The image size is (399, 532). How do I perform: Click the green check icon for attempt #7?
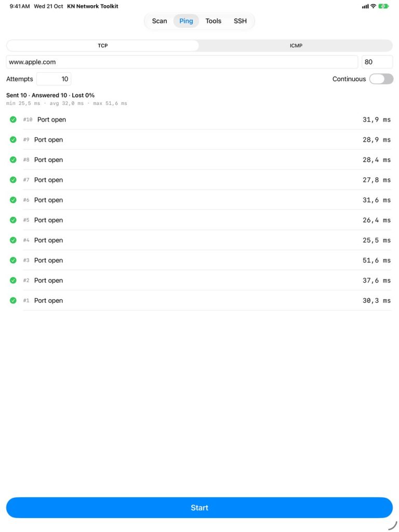13,180
